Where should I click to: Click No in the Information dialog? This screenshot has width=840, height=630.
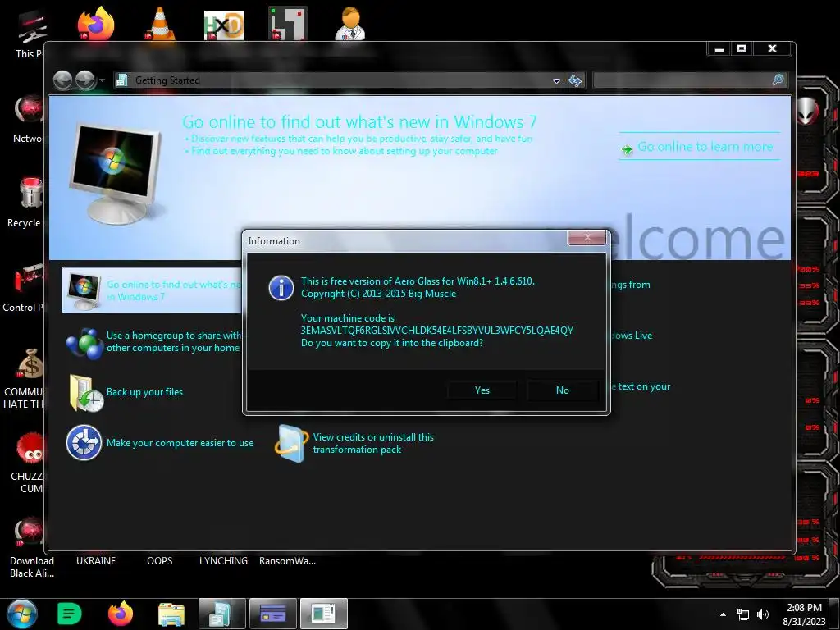pyautogui.click(x=562, y=390)
